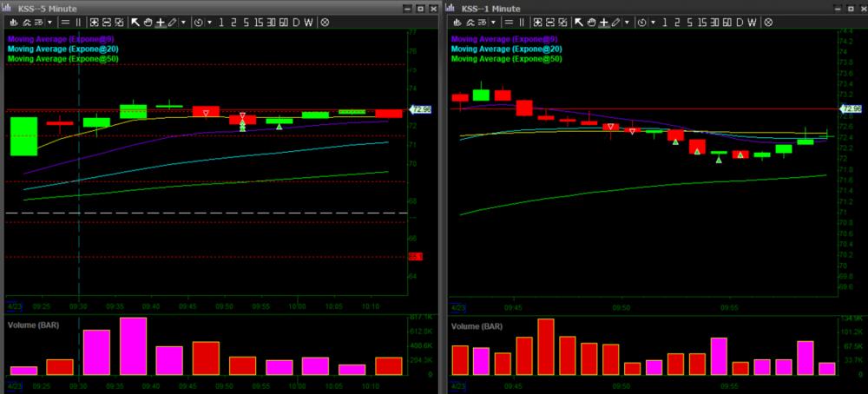The image size is (868, 394).
Task: Click horizontal lines icon in 5 Minute chart toolbar
Action: [65, 22]
